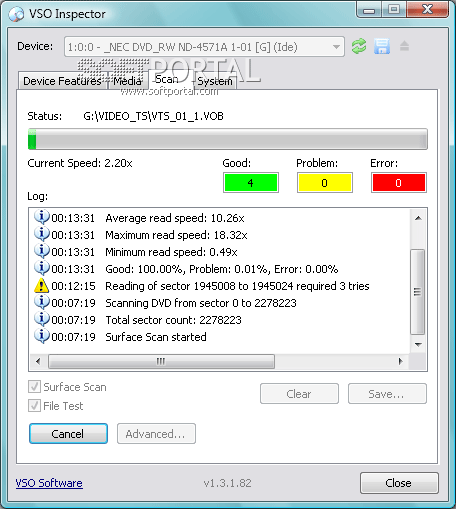Click info icon beside Total sector count

coord(42,319)
